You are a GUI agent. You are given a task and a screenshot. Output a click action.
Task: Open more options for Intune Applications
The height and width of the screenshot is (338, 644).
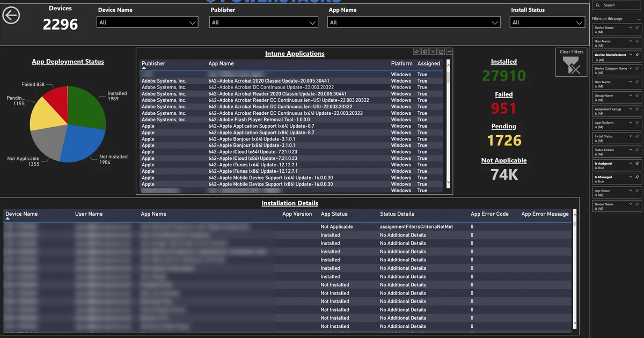(x=449, y=52)
